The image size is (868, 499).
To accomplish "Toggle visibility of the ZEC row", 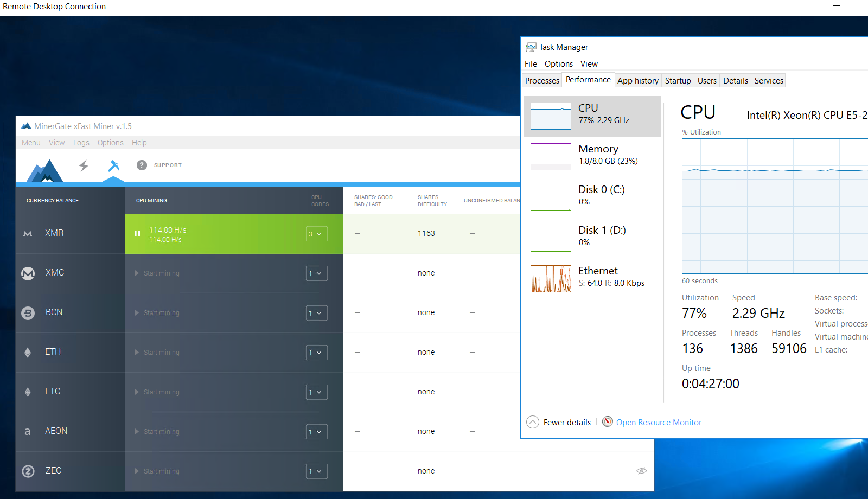I will click(x=641, y=471).
